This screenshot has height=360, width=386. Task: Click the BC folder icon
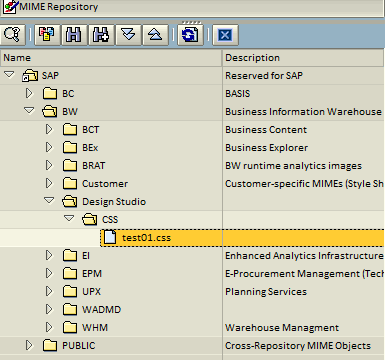point(50,94)
